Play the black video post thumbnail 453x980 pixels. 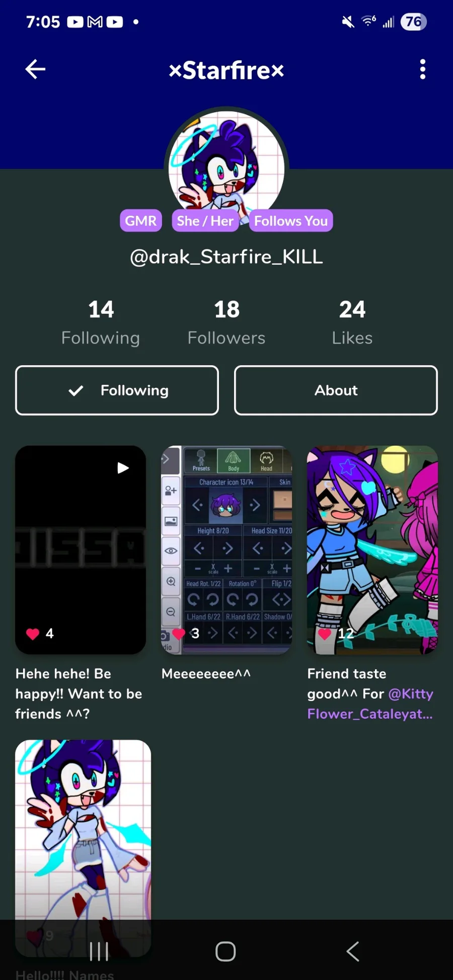pyautogui.click(x=81, y=550)
